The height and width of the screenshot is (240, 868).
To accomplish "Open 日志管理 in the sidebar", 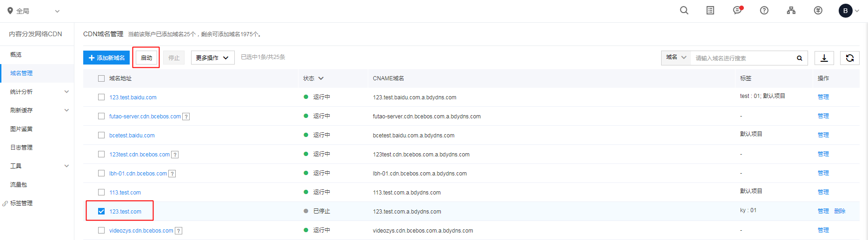I will coord(21,148).
